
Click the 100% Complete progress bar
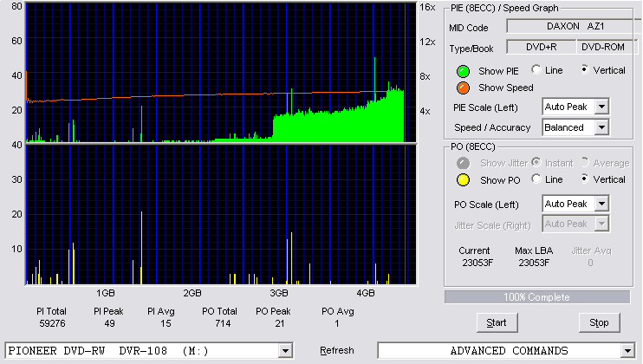[x=536, y=297]
